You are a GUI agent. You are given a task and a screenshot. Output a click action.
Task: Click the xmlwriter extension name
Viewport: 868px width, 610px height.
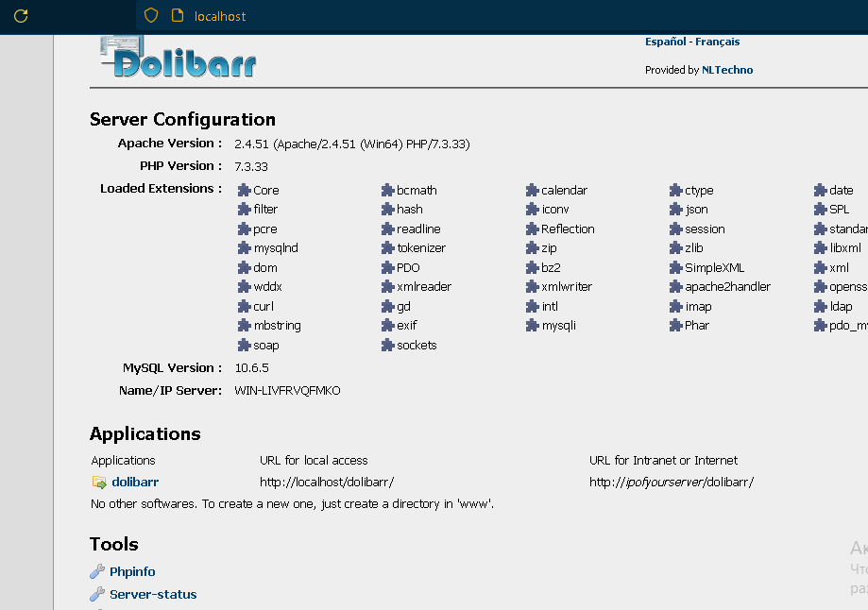(567, 287)
